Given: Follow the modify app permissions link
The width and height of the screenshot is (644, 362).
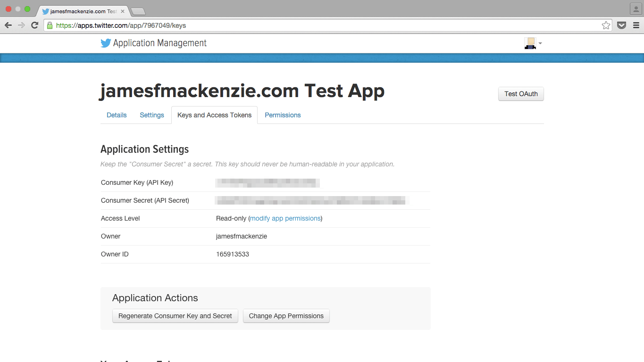Looking at the screenshot, I should [285, 218].
